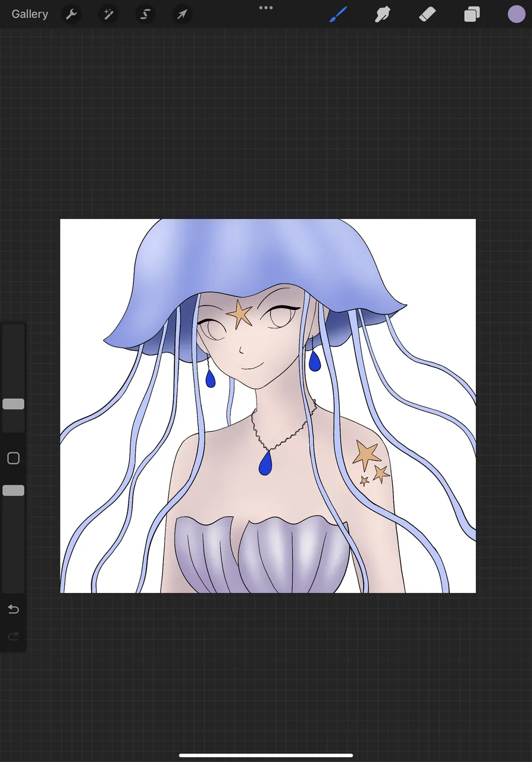Click the brush opacity slider handle

[x=13, y=491]
